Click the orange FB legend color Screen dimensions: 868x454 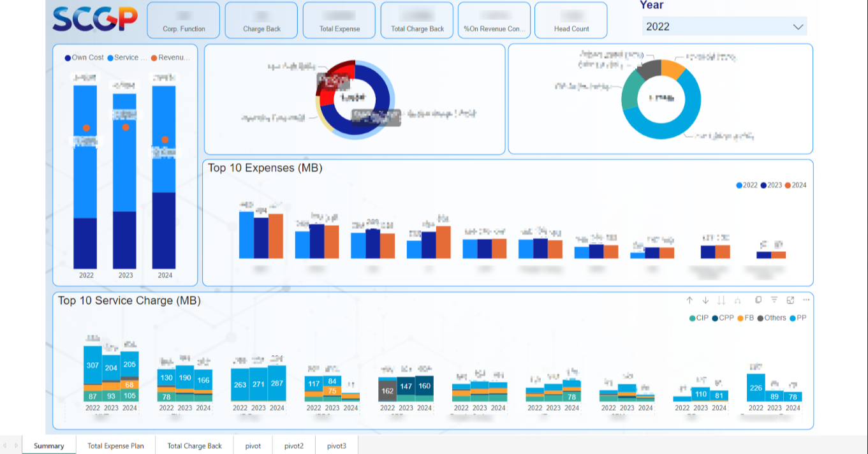[x=740, y=318]
